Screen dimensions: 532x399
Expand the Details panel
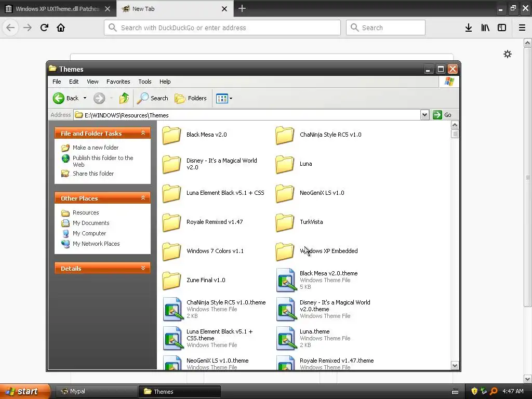point(143,269)
